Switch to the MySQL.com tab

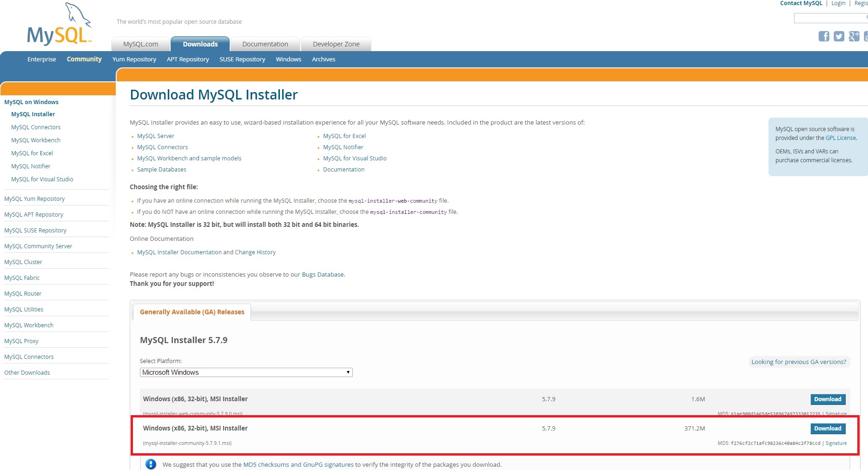[140, 44]
